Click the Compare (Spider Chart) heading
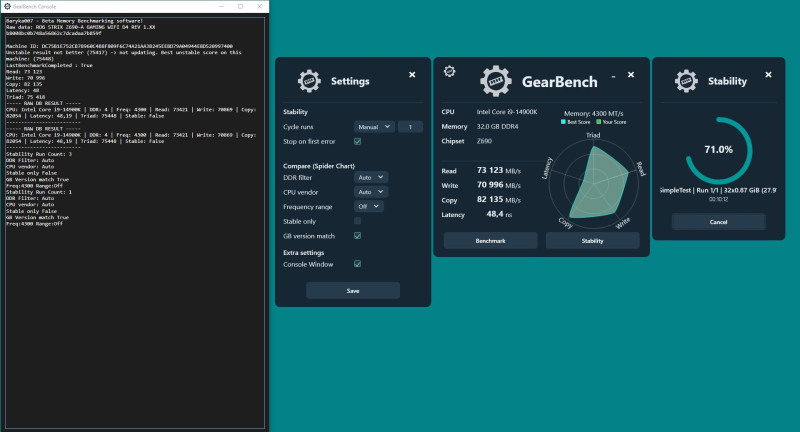800x432 pixels. click(319, 166)
